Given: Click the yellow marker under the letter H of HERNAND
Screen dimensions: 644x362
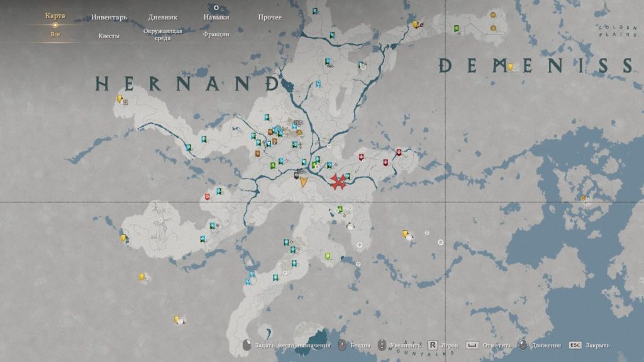Looking at the screenshot, I should pos(119,99).
